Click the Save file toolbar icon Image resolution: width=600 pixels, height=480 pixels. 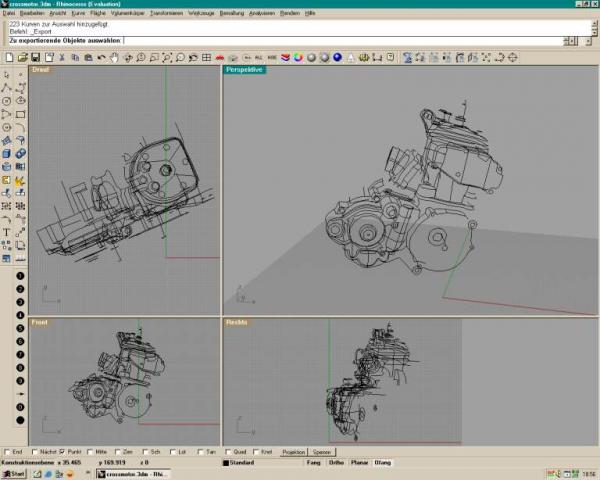click(36, 58)
